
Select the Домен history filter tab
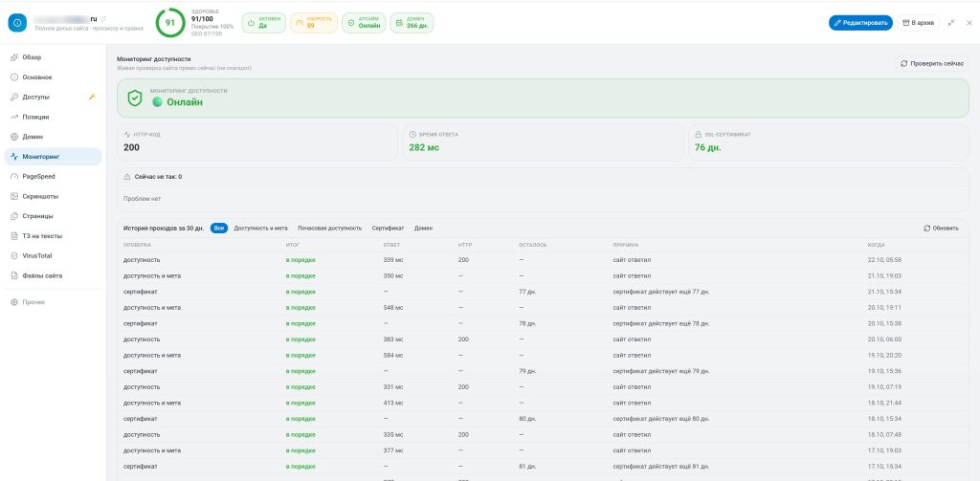coord(423,228)
